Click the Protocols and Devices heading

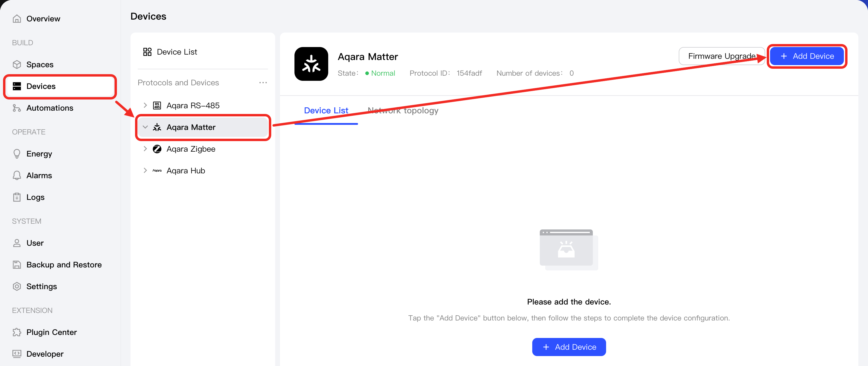point(178,83)
